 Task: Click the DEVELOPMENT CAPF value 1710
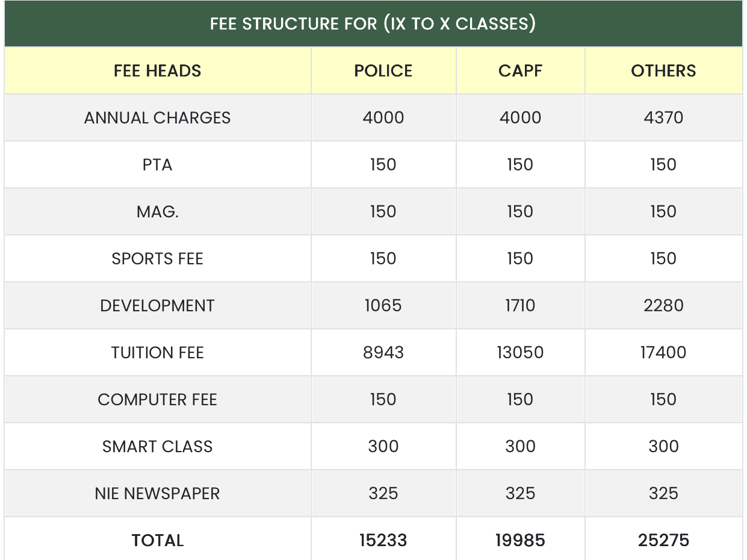coord(520,305)
